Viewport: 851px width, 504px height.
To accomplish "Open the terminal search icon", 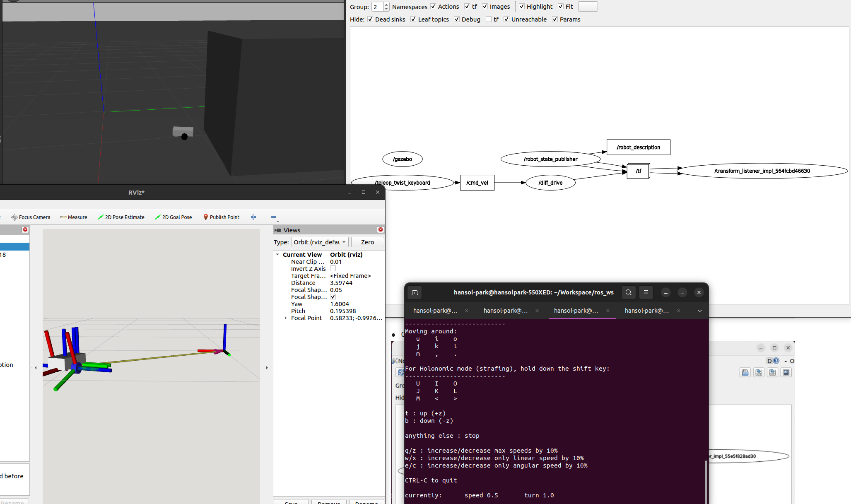I will coord(629,292).
